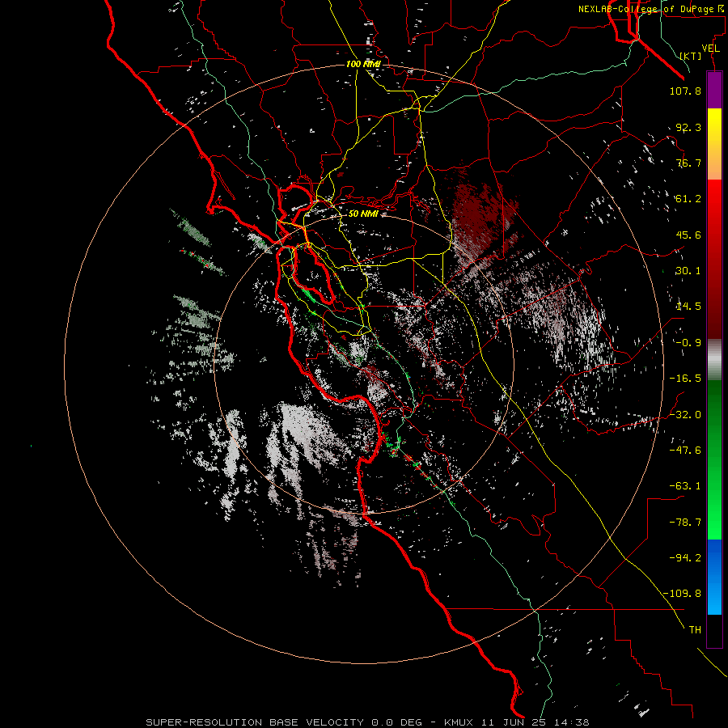Image resolution: width=728 pixels, height=728 pixels.
Task: Click the SUPER-RESOLUTION BASE VELOCITY caption text
Action: [x=256, y=722]
